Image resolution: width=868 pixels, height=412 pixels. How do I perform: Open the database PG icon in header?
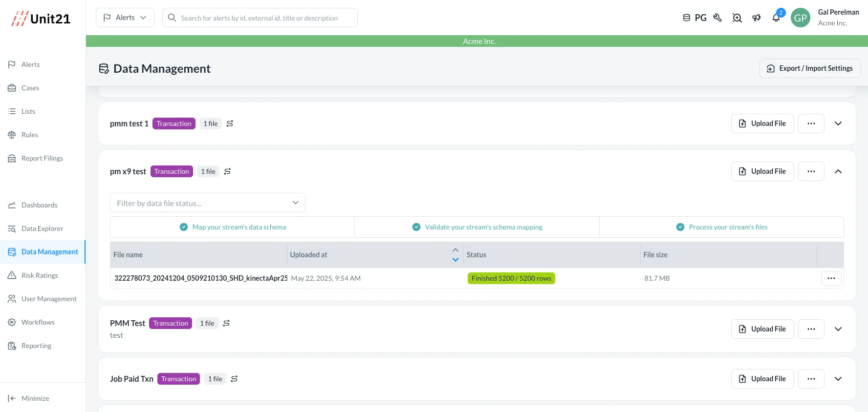[x=694, y=18]
